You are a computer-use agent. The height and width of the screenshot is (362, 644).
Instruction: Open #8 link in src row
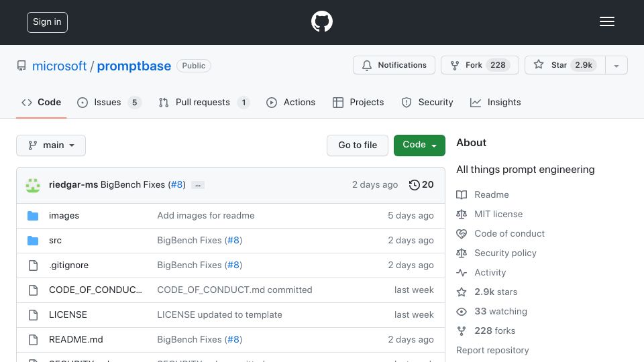(233, 241)
